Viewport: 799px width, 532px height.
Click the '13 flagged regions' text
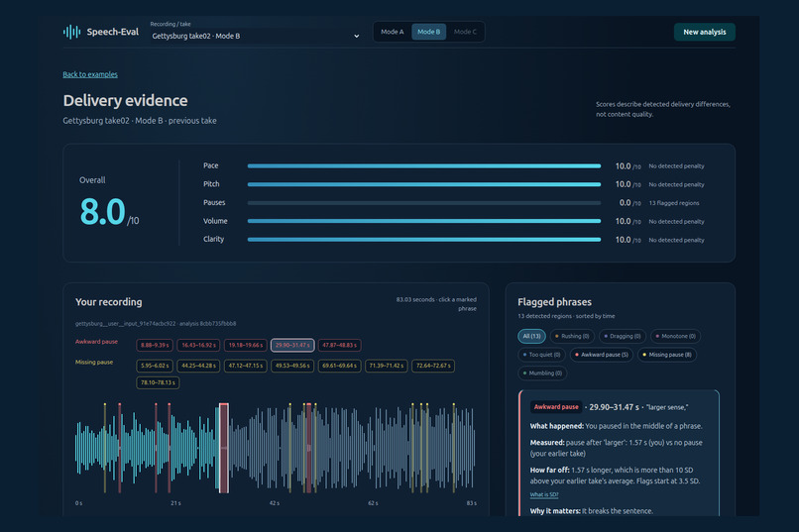[674, 203]
